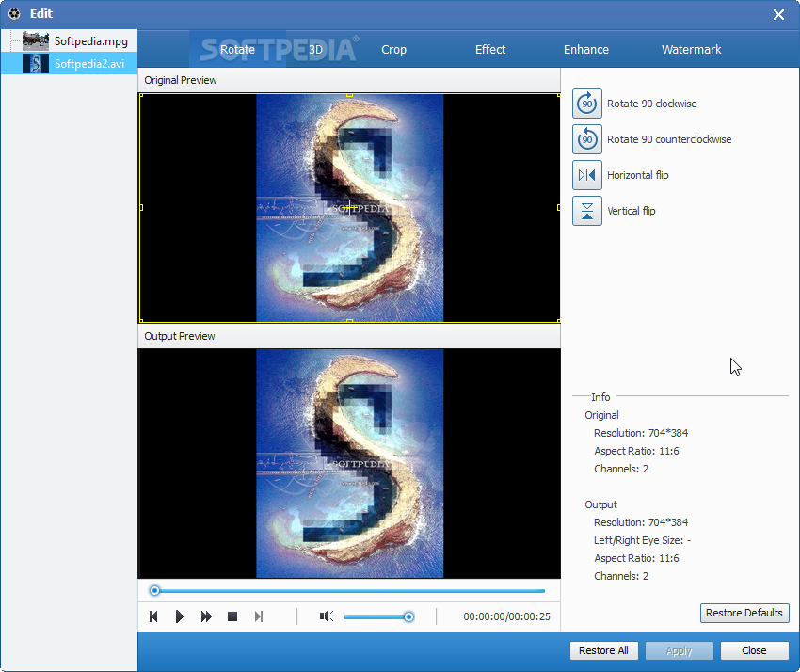Click the Softpedia.mpg file name

click(90, 41)
